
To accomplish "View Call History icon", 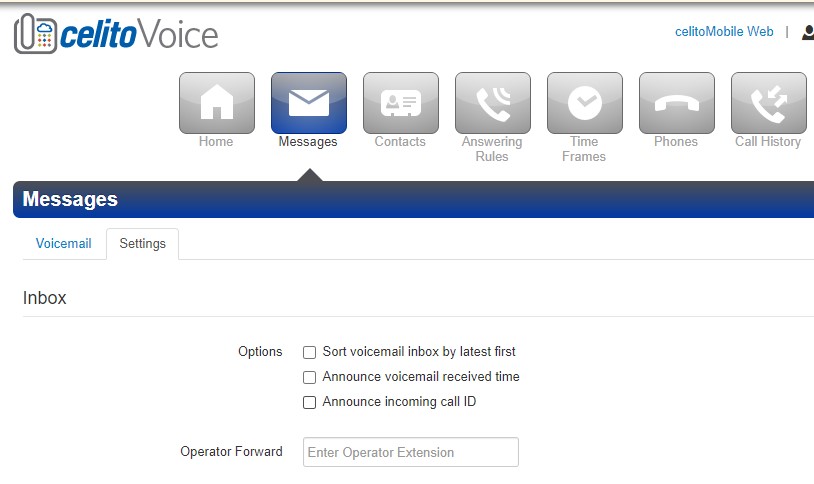I will [768, 103].
